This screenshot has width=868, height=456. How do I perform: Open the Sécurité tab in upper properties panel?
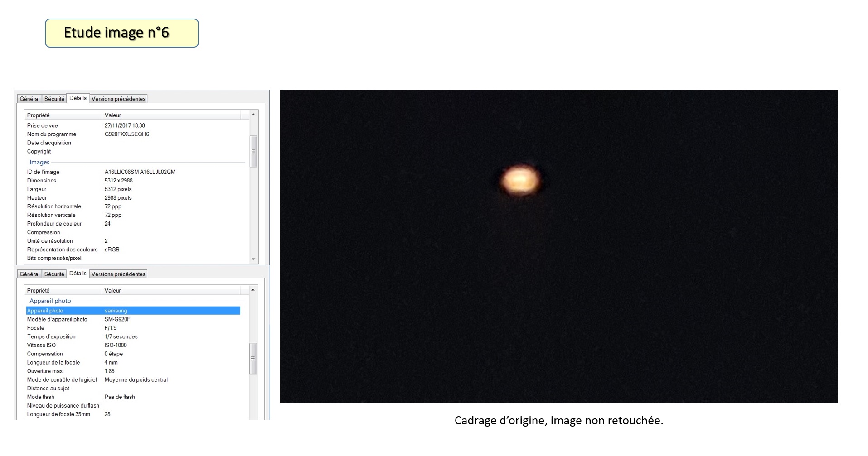pos(54,99)
